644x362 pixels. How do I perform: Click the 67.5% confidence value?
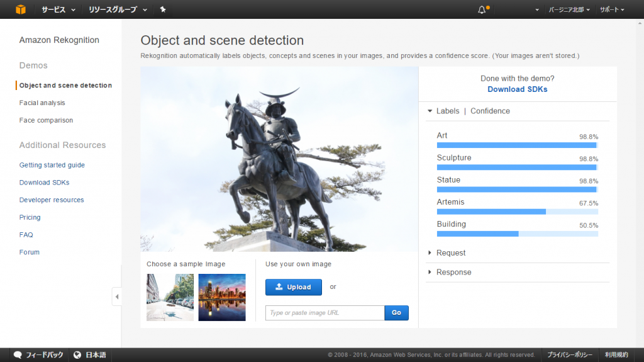(x=589, y=203)
